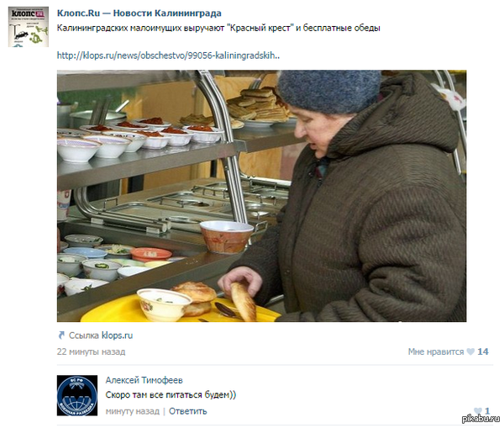The image size is (504, 428).
Task: Open the post via 22 минуты назад
Action: tap(91, 351)
